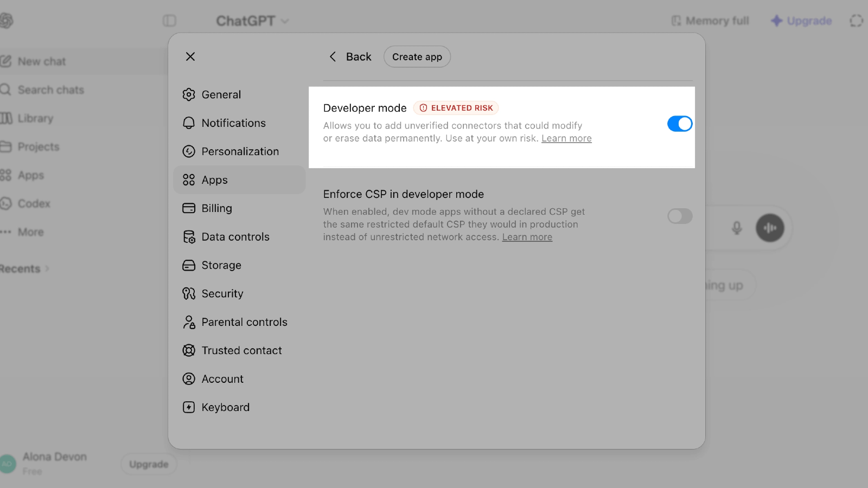Click the Keyboard shortcut icon

189,407
